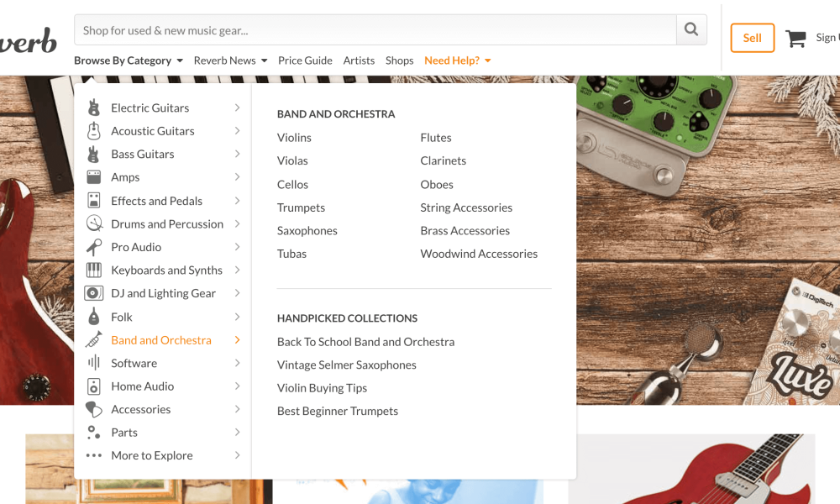Open the Woodwind Accessories link
The image size is (840, 504).
coord(479,254)
